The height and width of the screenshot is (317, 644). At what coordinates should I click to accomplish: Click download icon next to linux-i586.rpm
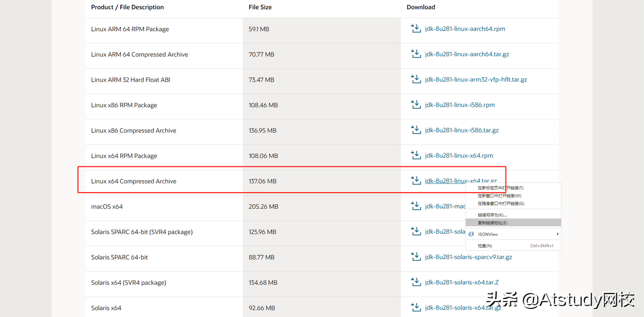(415, 105)
